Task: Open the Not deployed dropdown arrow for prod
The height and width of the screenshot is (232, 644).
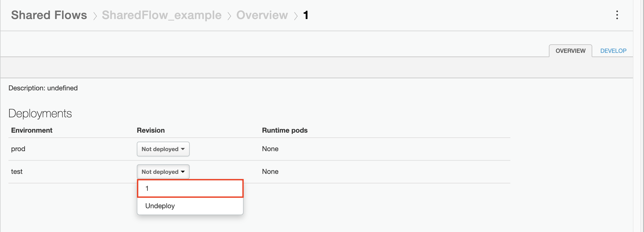Action: click(x=183, y=149)
